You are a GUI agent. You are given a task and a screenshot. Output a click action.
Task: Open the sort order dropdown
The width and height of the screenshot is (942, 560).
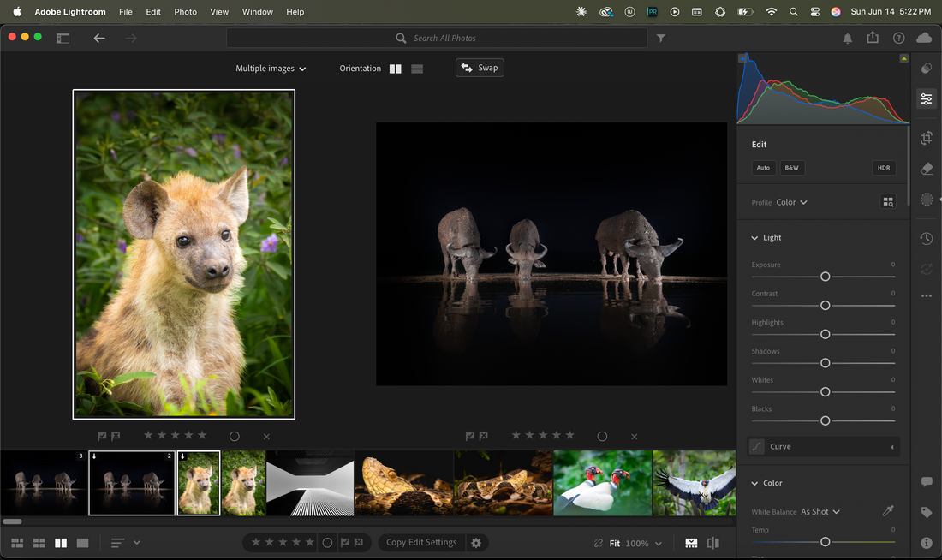125,543
